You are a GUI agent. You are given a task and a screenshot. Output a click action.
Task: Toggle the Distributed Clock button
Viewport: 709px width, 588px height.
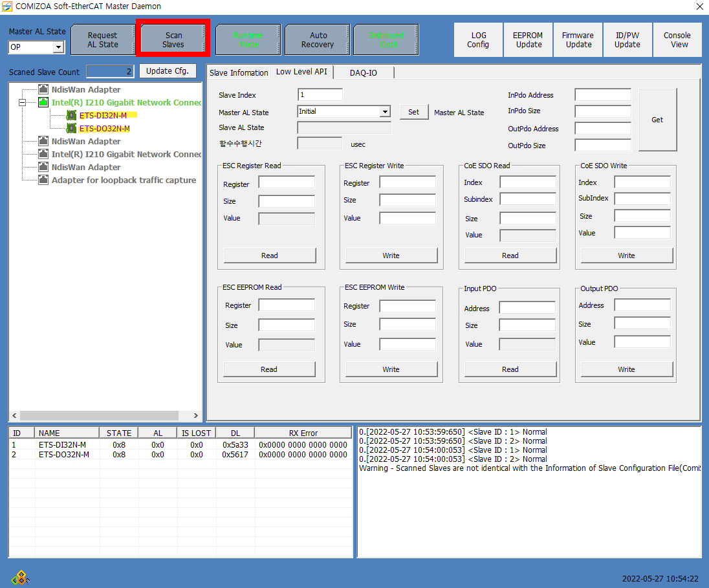pos(386,40)
